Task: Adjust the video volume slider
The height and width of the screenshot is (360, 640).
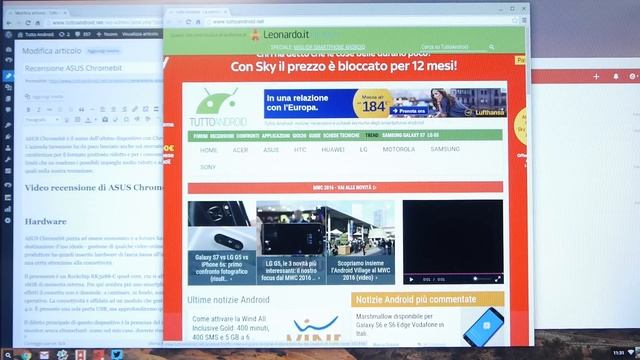Action: point(482,279)
